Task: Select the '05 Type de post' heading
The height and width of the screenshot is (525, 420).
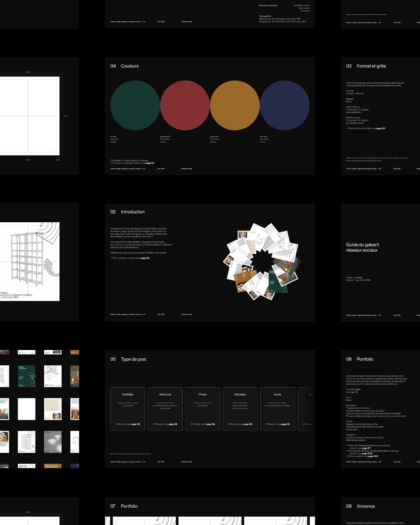Action: click(x=128, y=359)
